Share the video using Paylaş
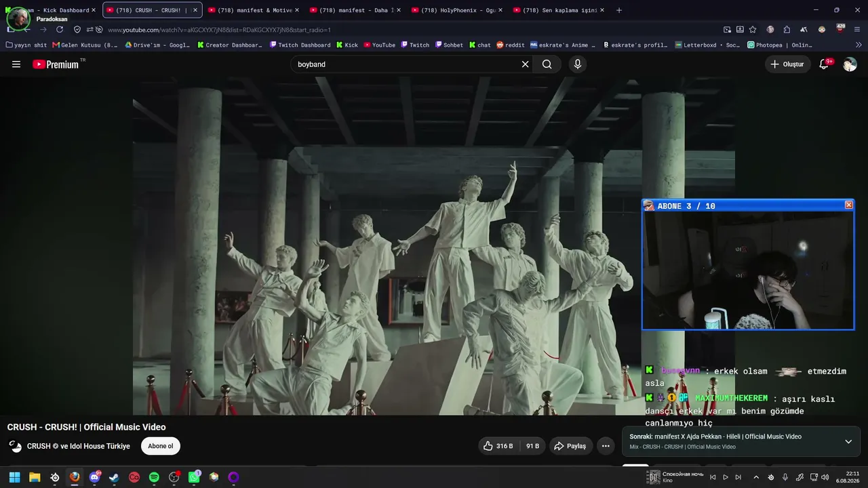Viewport: 868px width, 488px height. pos(570,446)
